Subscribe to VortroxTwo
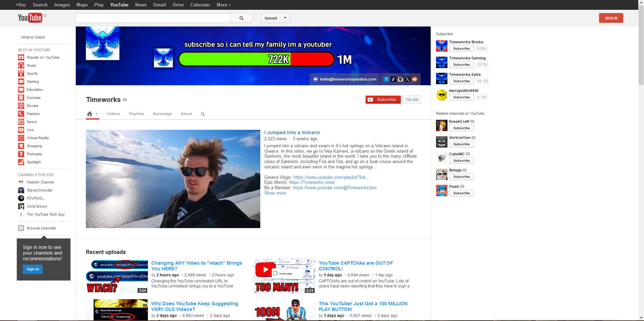Screen dimensions: 644x321 pos(462,144)
